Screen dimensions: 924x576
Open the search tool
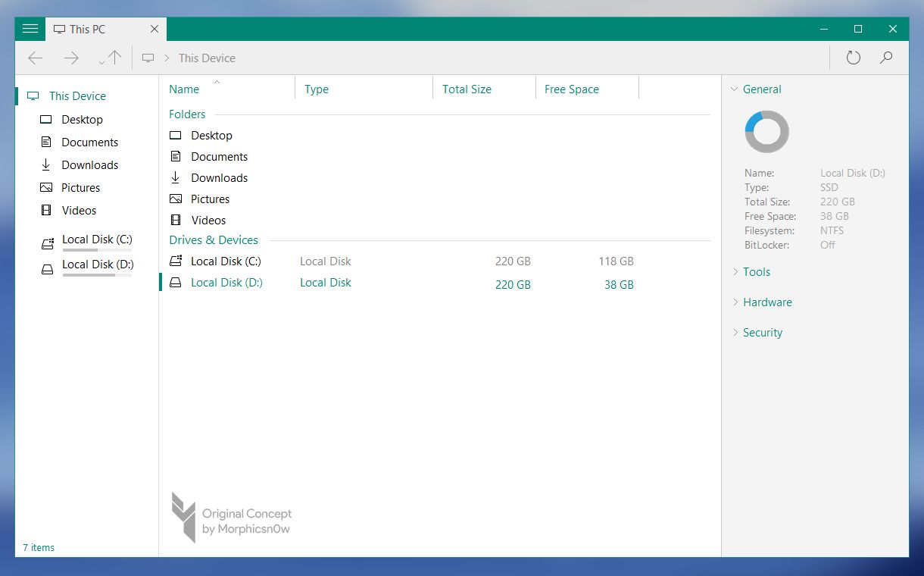tap(886, 58)
